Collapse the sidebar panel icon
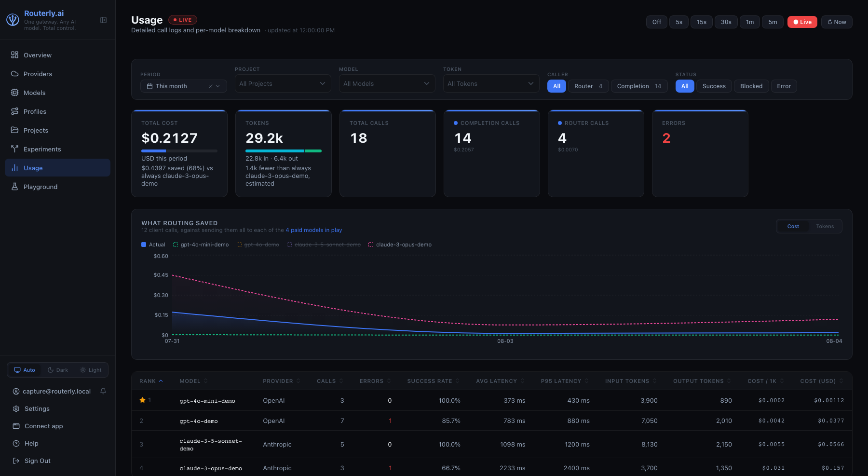The height and width of the screenshot is (476, 868). tap(103, 20)
